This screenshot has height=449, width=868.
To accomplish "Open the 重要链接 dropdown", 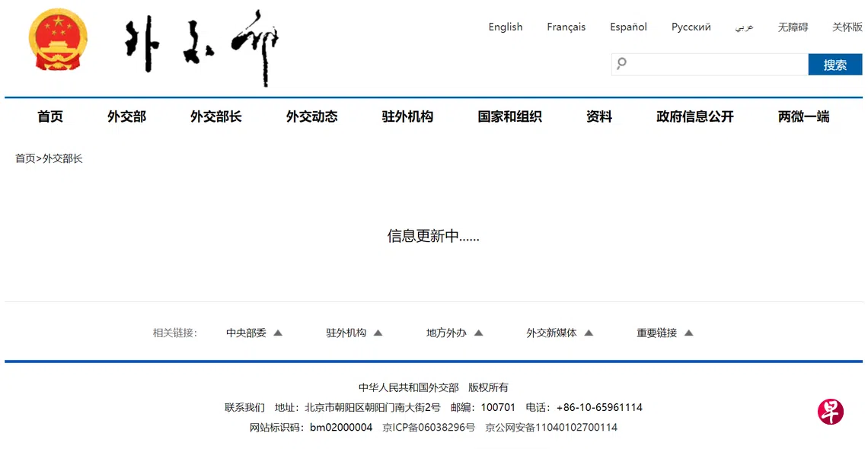I will coord(665,333).
